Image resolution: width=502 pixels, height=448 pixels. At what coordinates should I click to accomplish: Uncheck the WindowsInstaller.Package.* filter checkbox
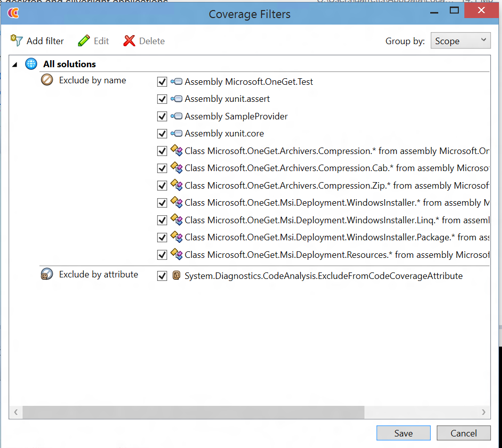162,237
